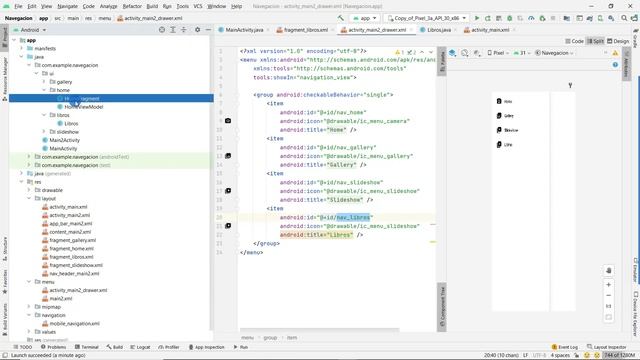Screen dimensions: 640x360
Task: Toggle the Project tool window tab
Action: coord(4,37)
